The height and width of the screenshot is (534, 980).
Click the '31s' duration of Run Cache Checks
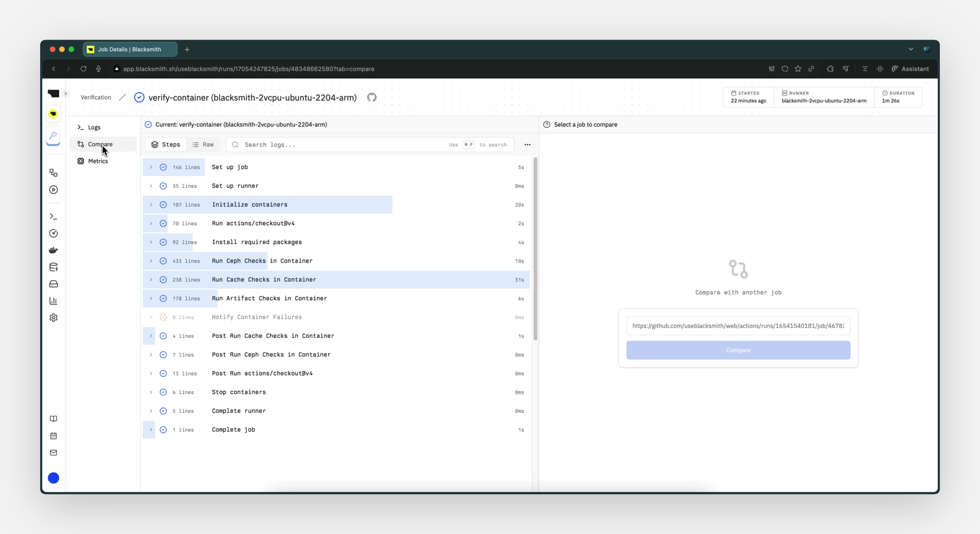520,280
